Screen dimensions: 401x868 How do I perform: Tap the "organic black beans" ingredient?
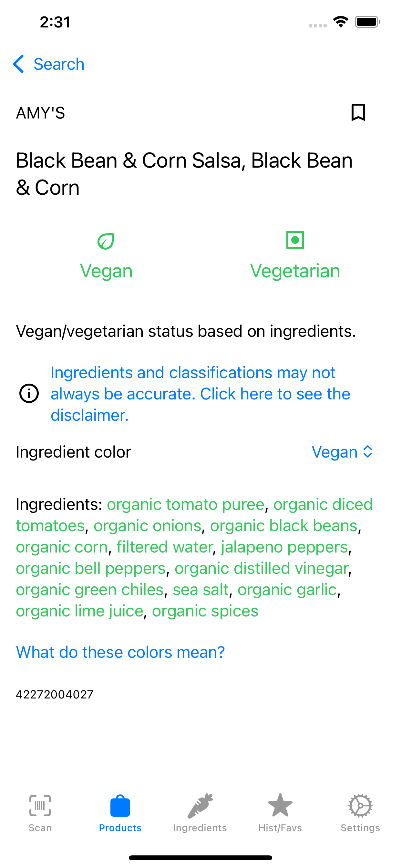tap(284, 526)
